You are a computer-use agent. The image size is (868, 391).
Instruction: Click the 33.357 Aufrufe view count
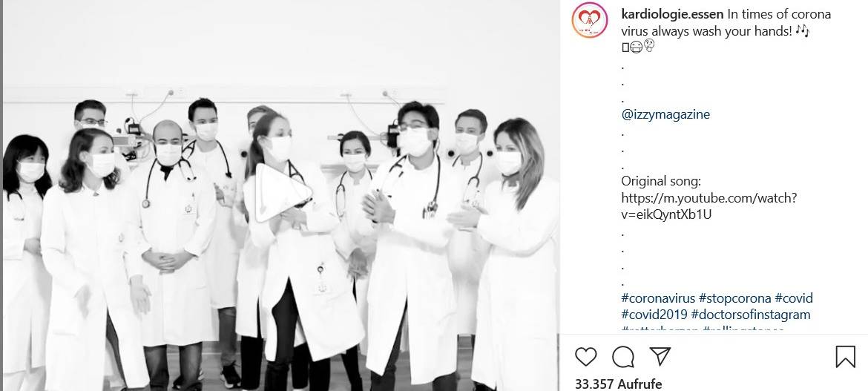pos(618,384)
